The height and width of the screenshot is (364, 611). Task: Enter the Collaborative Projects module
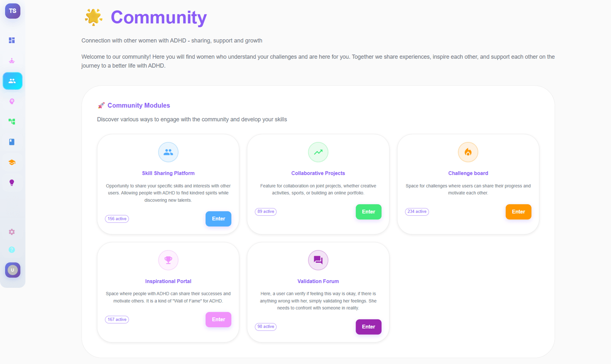pos(368,212)
